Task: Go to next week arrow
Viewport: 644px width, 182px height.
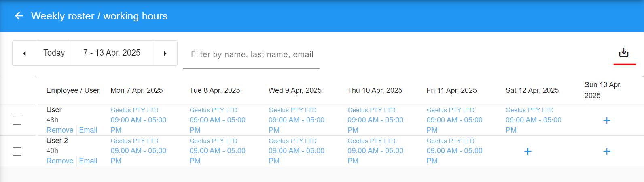Action: [x=165, y=53]
